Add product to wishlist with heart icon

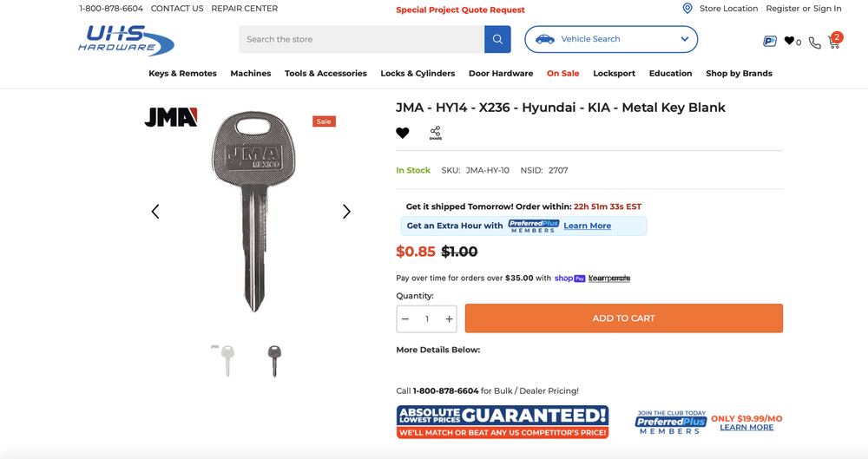click(x=403, y=133)
